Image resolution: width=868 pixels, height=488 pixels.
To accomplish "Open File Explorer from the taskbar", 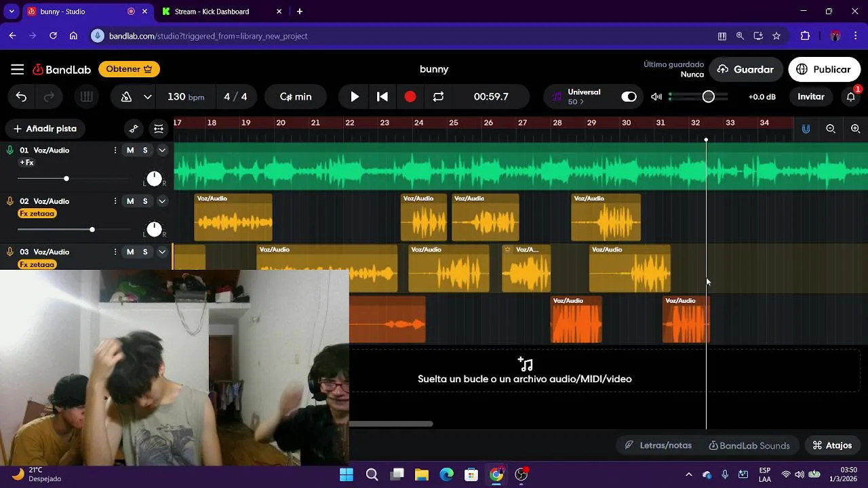I will tap(422, 474).
